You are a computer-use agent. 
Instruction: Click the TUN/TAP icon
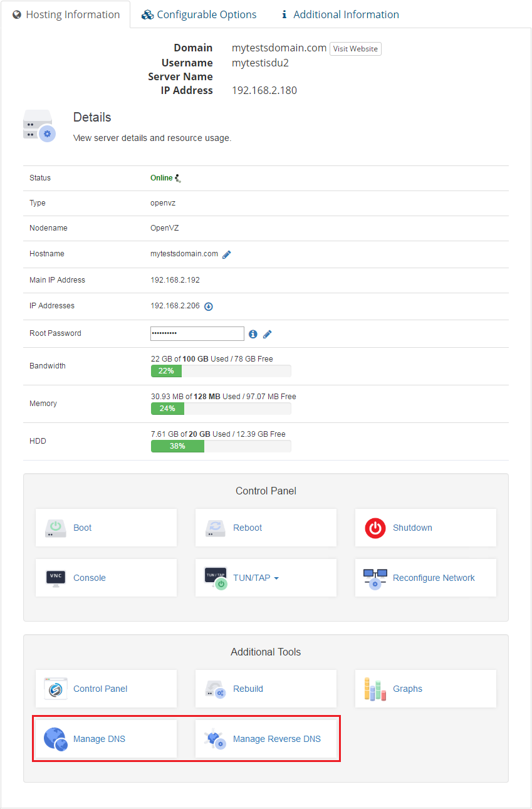click(x=216, y=578)
